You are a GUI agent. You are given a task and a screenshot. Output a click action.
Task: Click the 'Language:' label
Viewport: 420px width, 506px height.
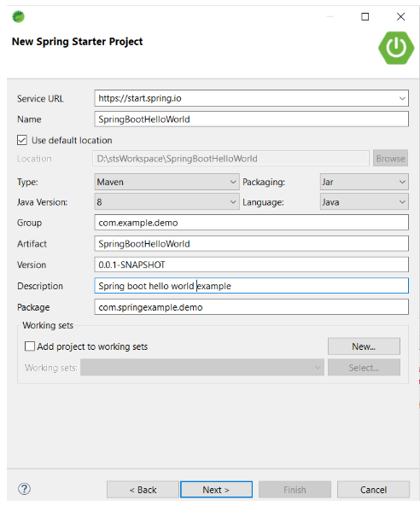(263, 202)
